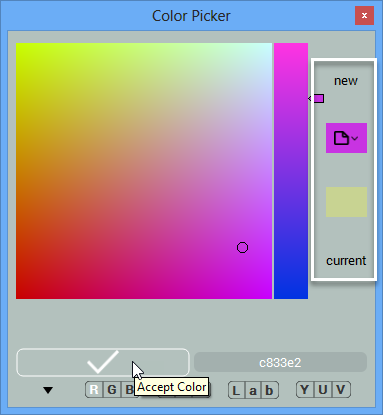Select the V channel of YUV
Image resolution: width=383 pixels, height=415 pixels.
[341, 390]
